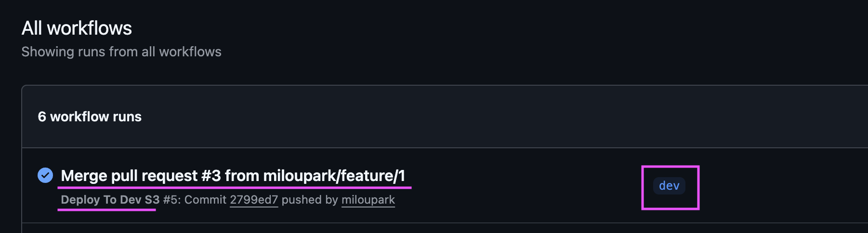Click the number "6" in the run count

[x=42, y=116]
